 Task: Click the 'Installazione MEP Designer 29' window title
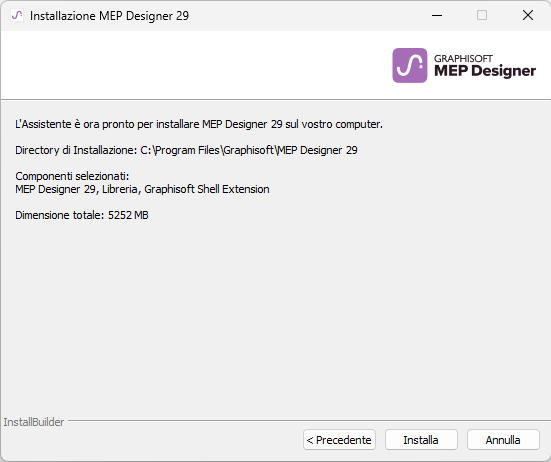pyautogui.click(x=109, y=16)
